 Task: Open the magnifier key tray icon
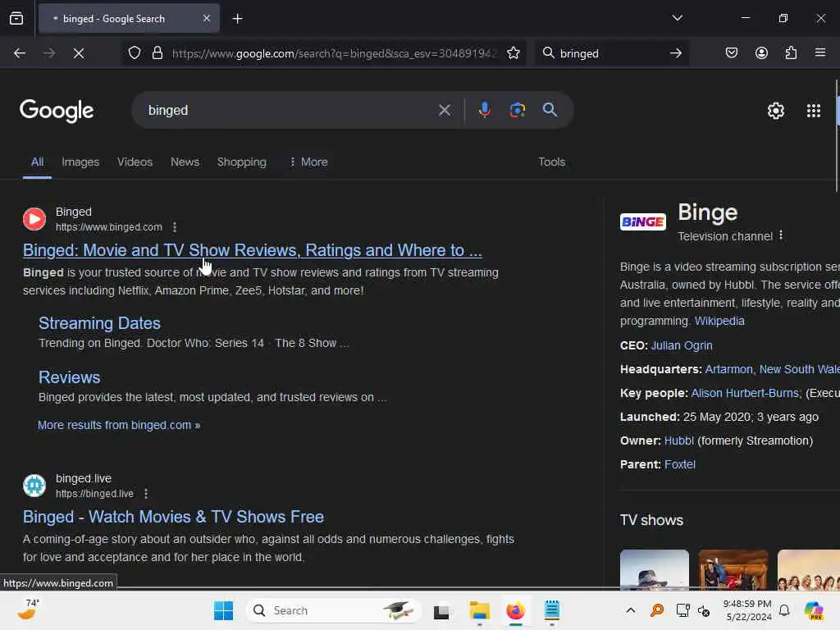click(657, 610)
